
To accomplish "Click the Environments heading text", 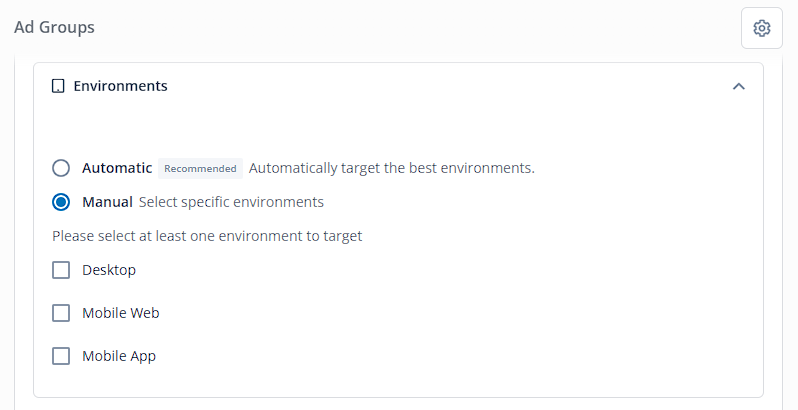I will 121,86.
